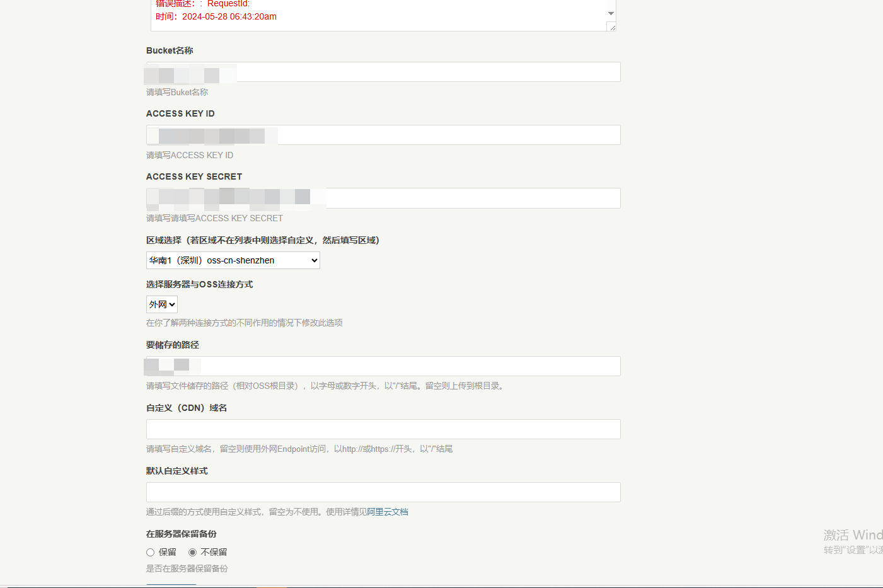
Task: Select the 不保留 radio button
Action: pyautogui.click(x=192, y=552)
